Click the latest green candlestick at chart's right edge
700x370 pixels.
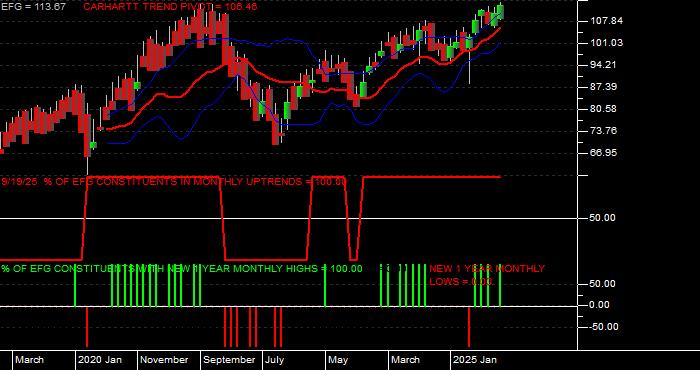[x=500, y=12]
